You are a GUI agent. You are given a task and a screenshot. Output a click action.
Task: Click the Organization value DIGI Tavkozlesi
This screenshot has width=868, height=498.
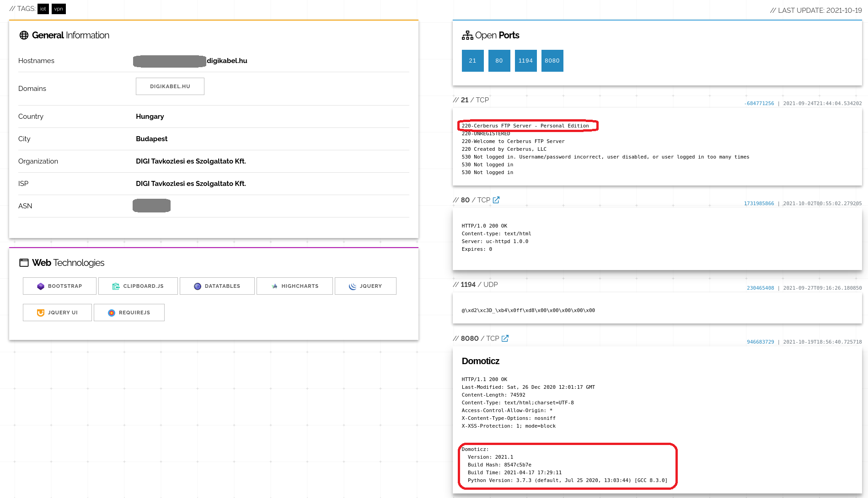pyautogui.click(x=191, y=161)
